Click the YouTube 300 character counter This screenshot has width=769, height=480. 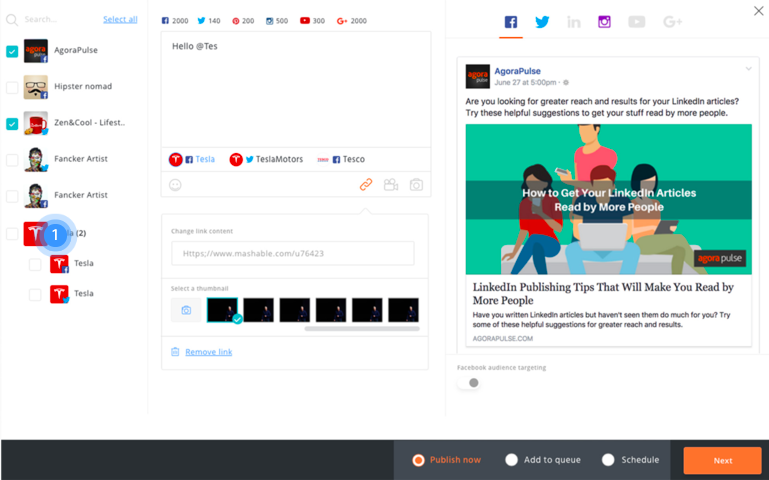tap(312, 21)
